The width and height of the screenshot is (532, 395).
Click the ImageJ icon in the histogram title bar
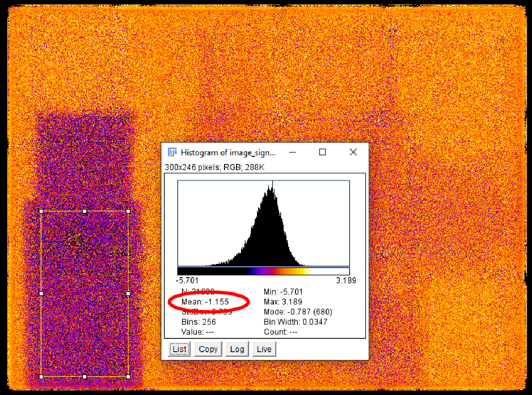pyautogui.click(x=172, y=153)
